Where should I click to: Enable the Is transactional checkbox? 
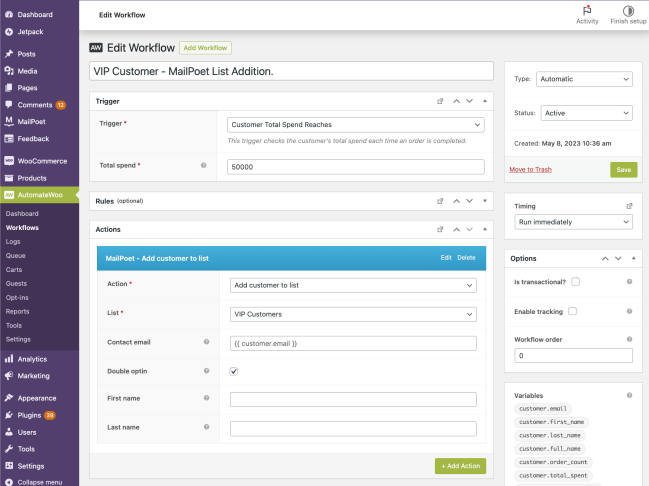coord(575,282)
